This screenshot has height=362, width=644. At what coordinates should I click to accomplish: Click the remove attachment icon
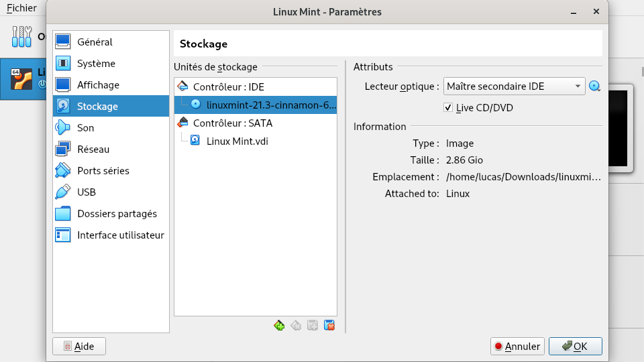coord(329,326)
